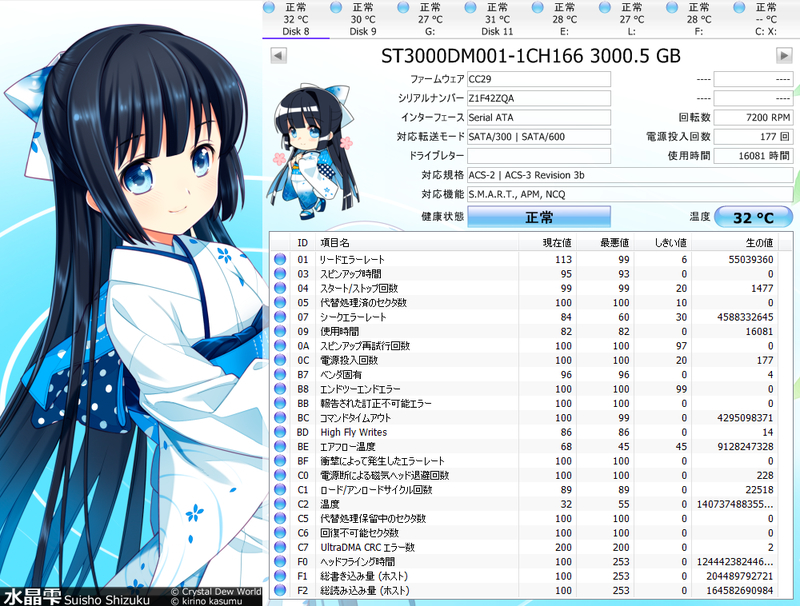Go to the next disk with right arrow
This screenshot has height=606, width=800.
[784, 55]
